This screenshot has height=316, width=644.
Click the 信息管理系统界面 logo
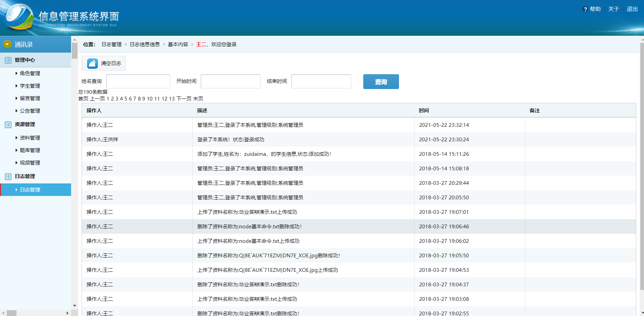[x=61, y=18]
